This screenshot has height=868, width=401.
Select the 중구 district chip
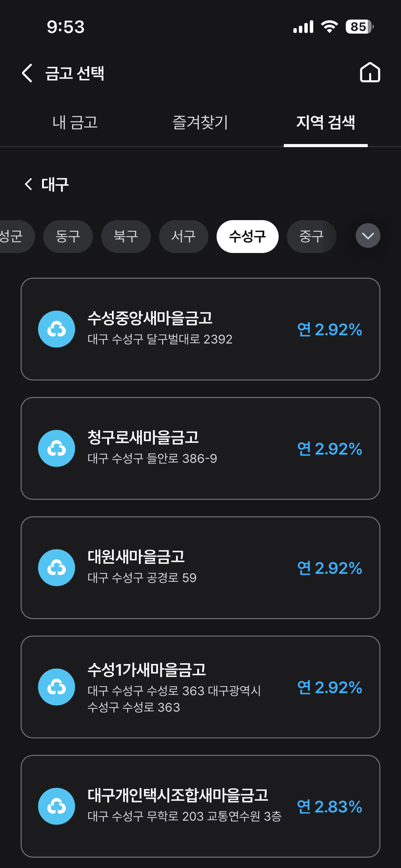coord(311,236)
